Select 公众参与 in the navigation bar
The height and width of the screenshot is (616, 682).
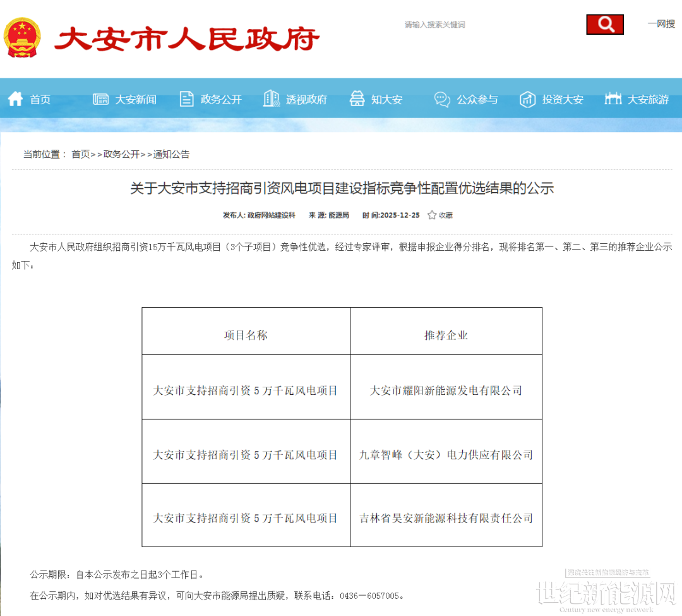click(477, 100)
